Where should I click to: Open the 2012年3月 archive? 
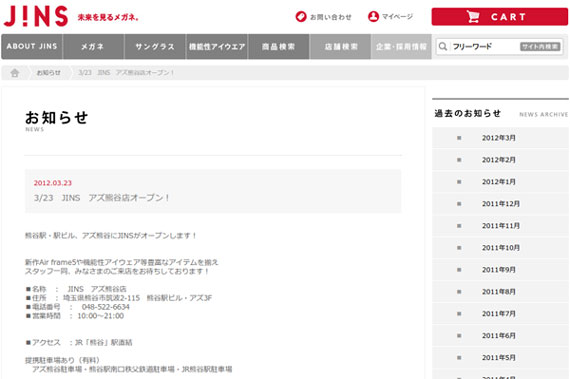pyautogui.click(x=499, y=138)
